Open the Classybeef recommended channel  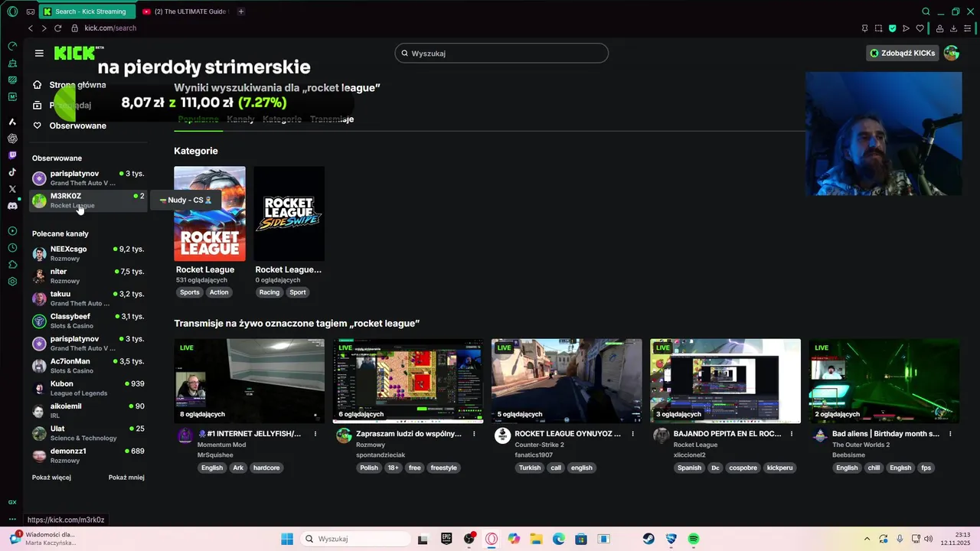pyautogui.click(x=88, y=321)
